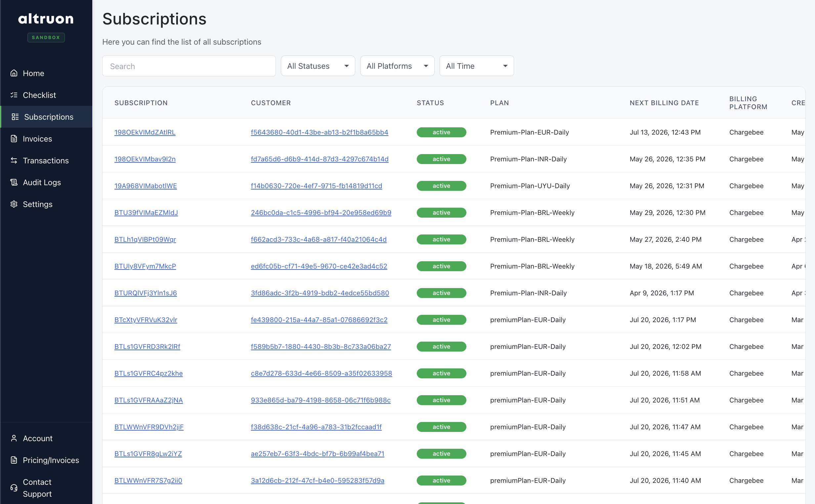The height and width of the screenshot is (504, 815).
Task: Click the altruon logo
Action: pos(46,19)
